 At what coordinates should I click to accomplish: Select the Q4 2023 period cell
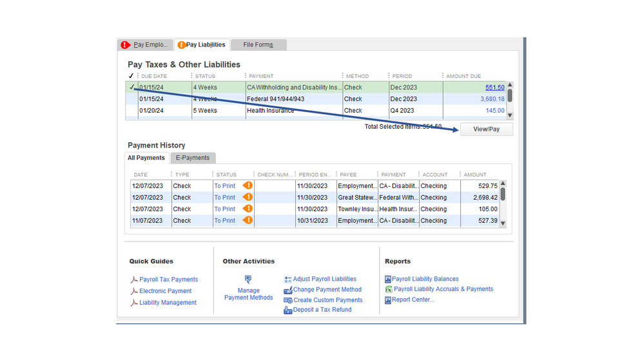tap(416, 110)
